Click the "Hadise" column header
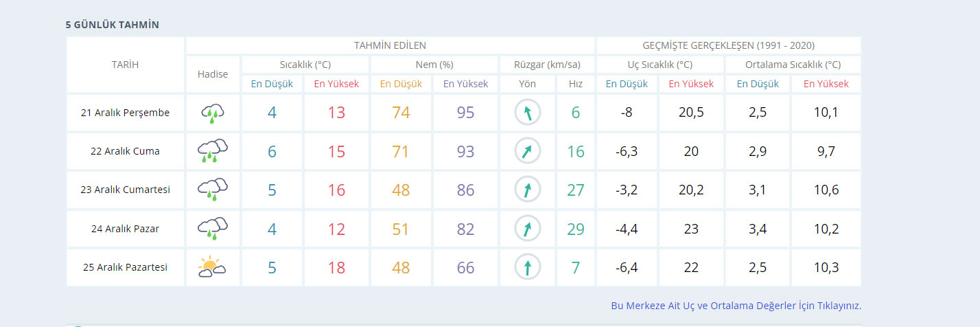Screen dimensions: 980x327 tap(213, 74)
